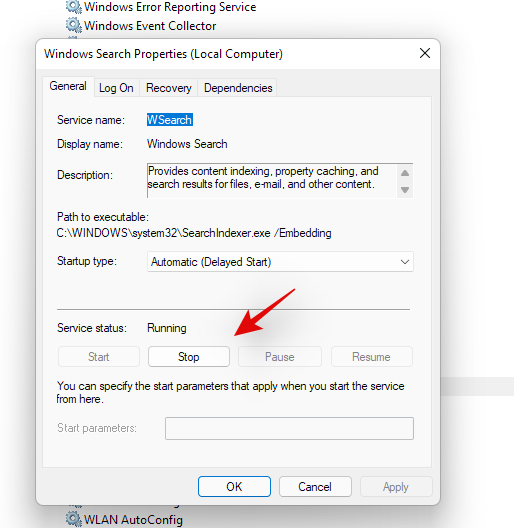
Task: Switch to the General tab
Action: [x=68, y=86]
